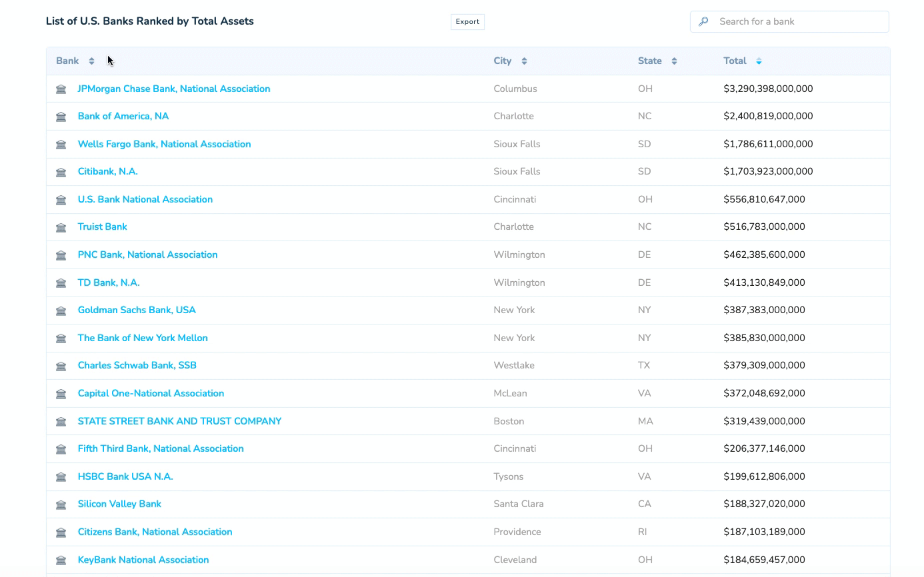924x577 pixels.
Task: Select the total $3,290,398,000,000
Action: pyautogui.click(x=768, y=89)
